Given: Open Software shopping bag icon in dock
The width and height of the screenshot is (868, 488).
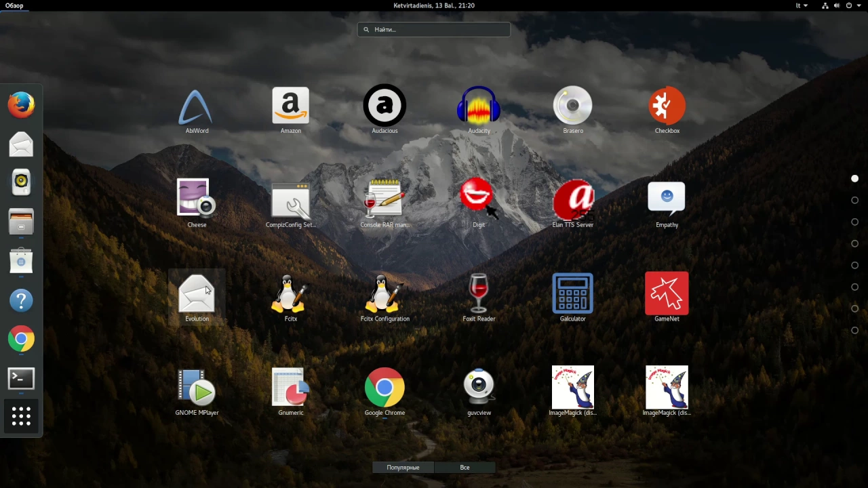Looking at the screenshot, I should (x=21, y=260).
